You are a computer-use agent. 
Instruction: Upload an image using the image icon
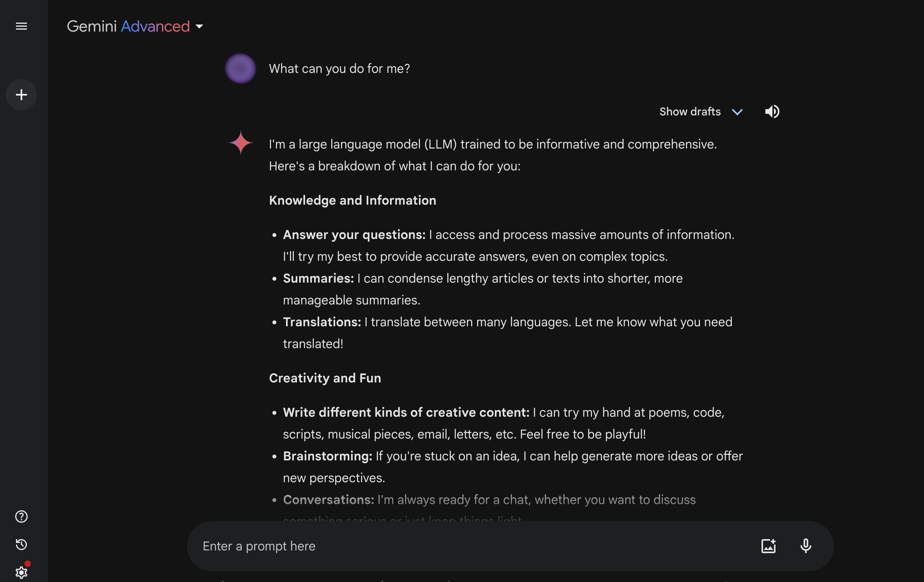tap(768, 546)
